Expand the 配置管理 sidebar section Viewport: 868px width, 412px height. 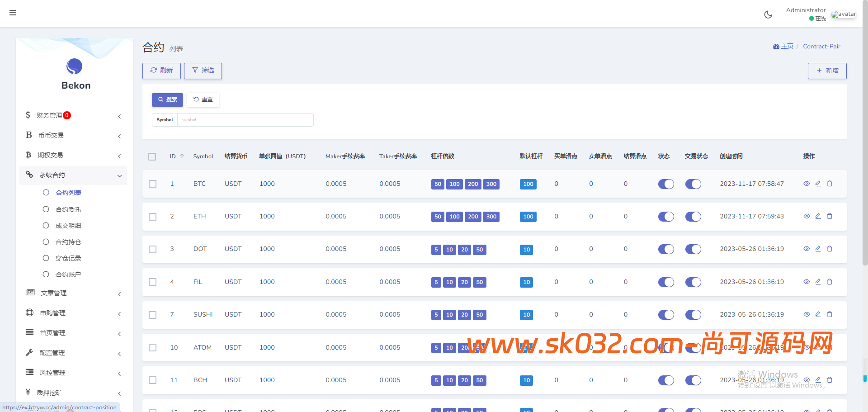click(72, 353)
